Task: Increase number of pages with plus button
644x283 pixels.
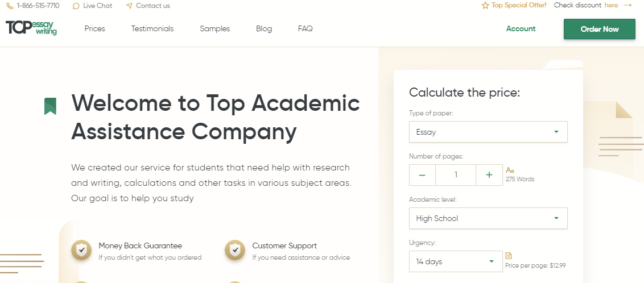Action: [x=489, y=174]
